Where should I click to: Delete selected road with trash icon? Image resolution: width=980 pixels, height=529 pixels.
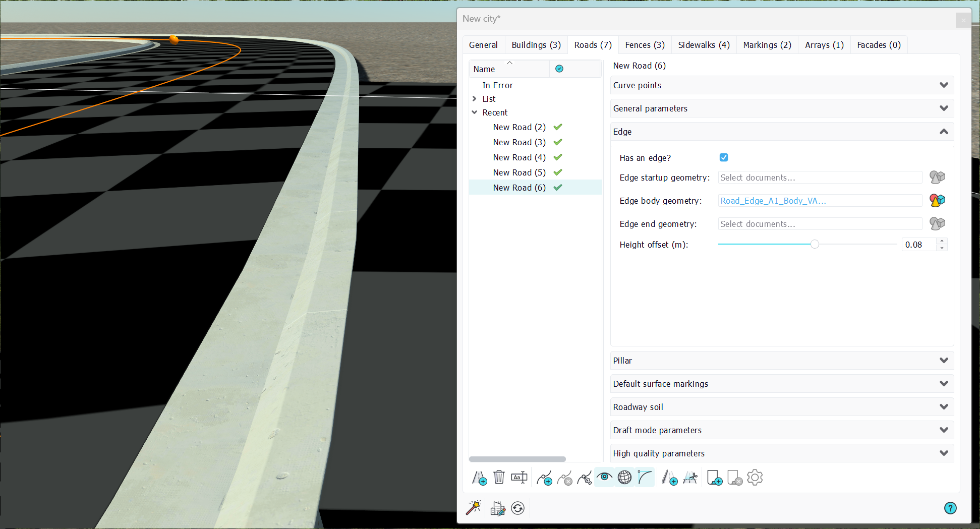pyautogui.click(x=499, y=477)
